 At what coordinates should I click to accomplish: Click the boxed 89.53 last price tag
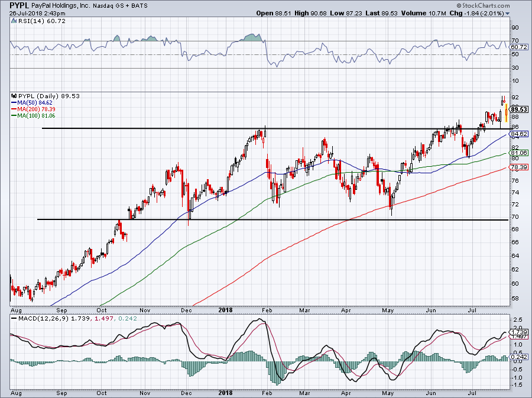519,109
